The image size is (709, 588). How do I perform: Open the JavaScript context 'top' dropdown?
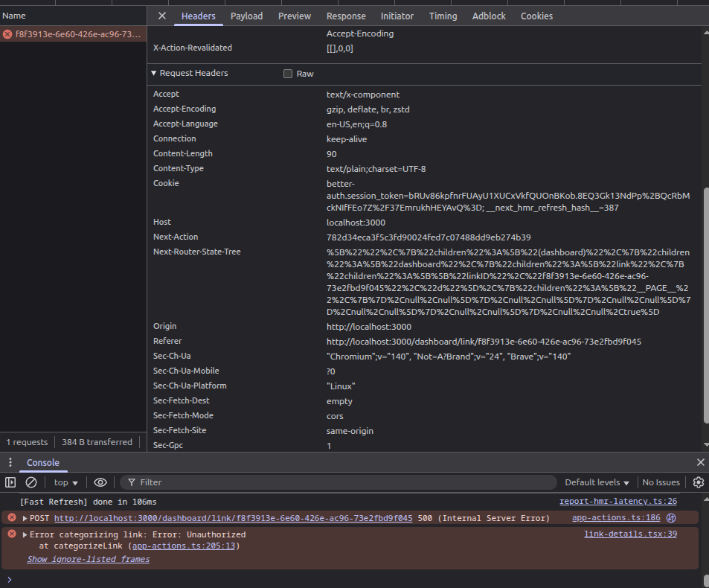click(66, 482)
